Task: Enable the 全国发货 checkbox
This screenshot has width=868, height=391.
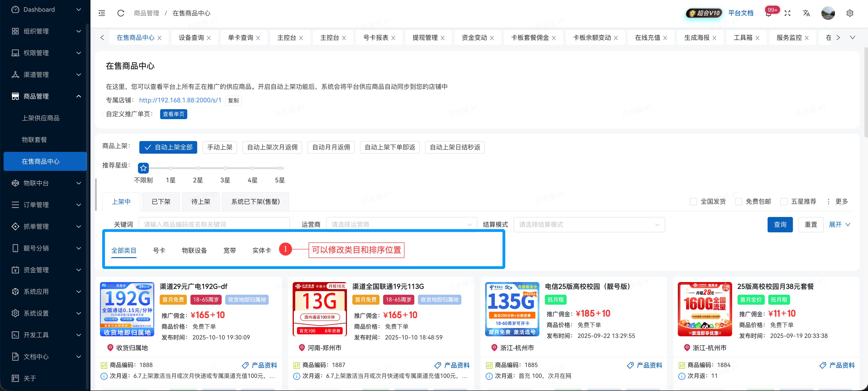Action: tap(693, 201)
